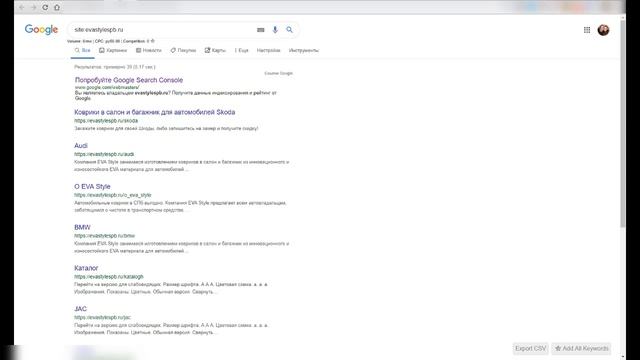
Task: Open the BMW search result
Action: 82,227
